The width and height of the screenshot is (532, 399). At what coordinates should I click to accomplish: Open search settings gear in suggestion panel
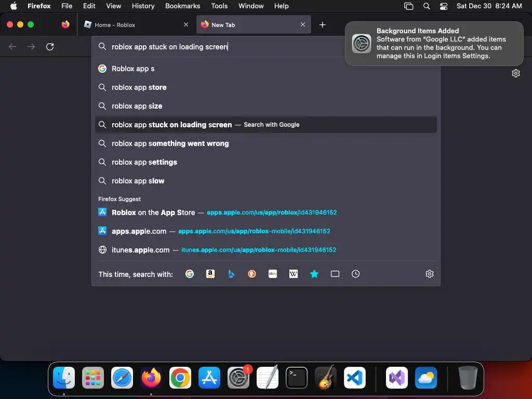click(x=430, y=274)
